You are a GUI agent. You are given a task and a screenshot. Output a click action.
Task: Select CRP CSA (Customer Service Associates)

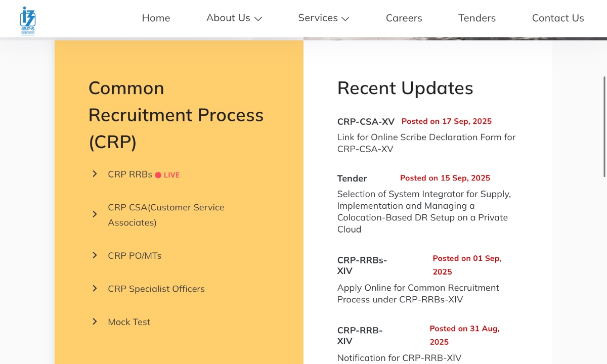point(166,215)
